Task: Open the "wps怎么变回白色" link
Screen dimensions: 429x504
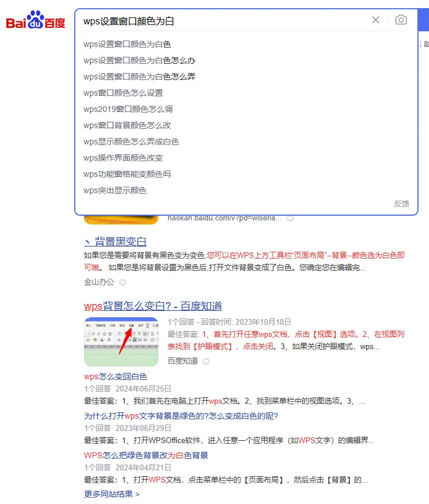Action: 115,376
